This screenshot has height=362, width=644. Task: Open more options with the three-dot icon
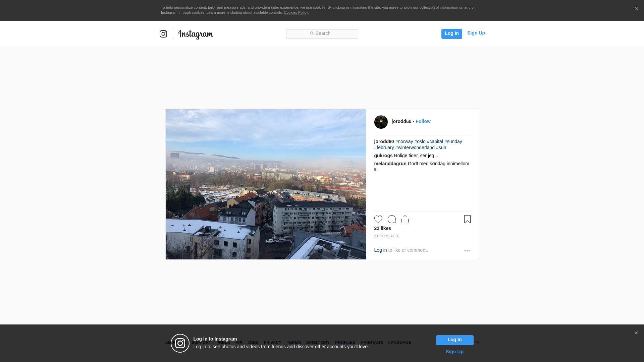pos(467,251)
